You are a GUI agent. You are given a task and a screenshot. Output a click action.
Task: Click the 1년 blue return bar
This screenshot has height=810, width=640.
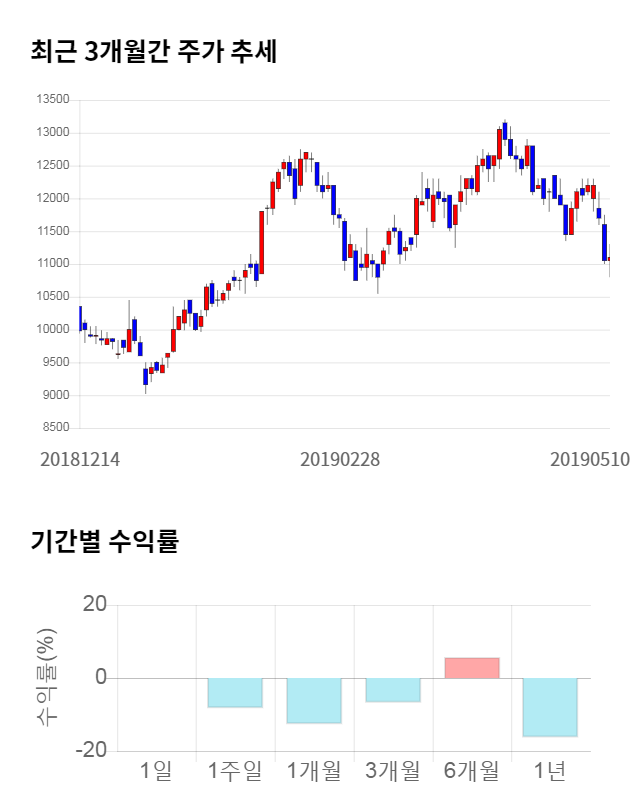click(x=550, y=707)
